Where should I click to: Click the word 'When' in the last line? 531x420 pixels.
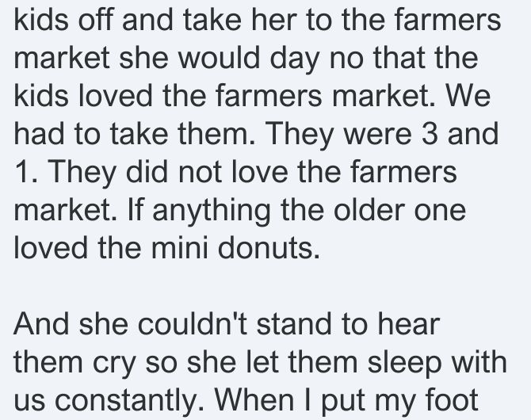click(254, 399)
